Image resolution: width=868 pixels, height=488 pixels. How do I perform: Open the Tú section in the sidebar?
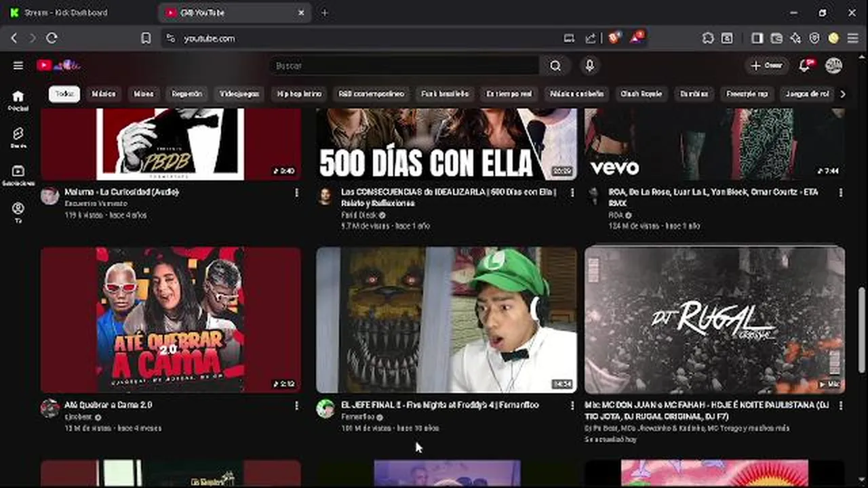(x=18, y=213)
